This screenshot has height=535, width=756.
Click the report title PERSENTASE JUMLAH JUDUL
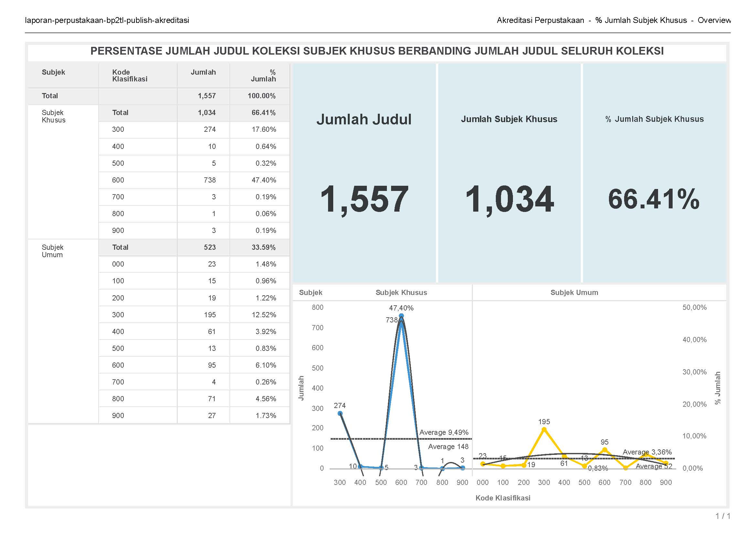pos(374,51)
